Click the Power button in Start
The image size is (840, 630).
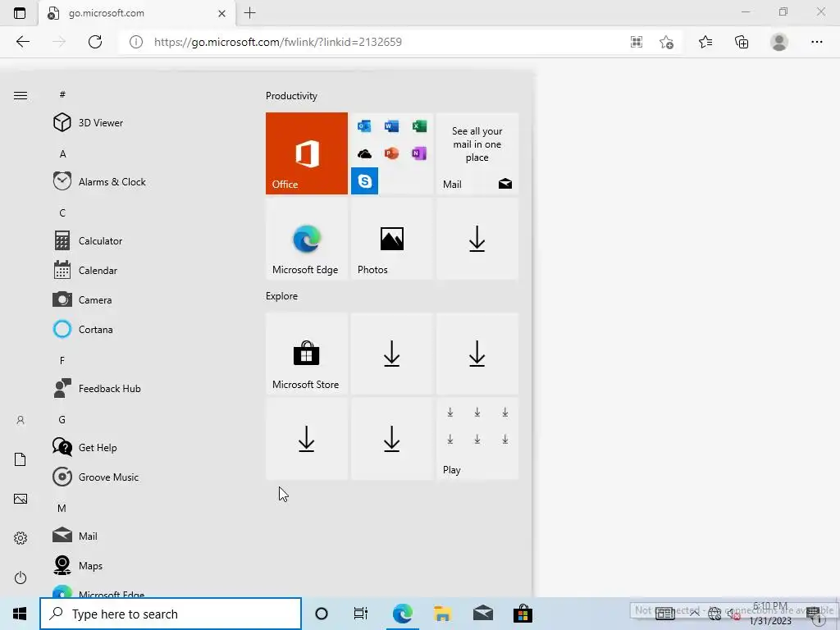[21, 577]
